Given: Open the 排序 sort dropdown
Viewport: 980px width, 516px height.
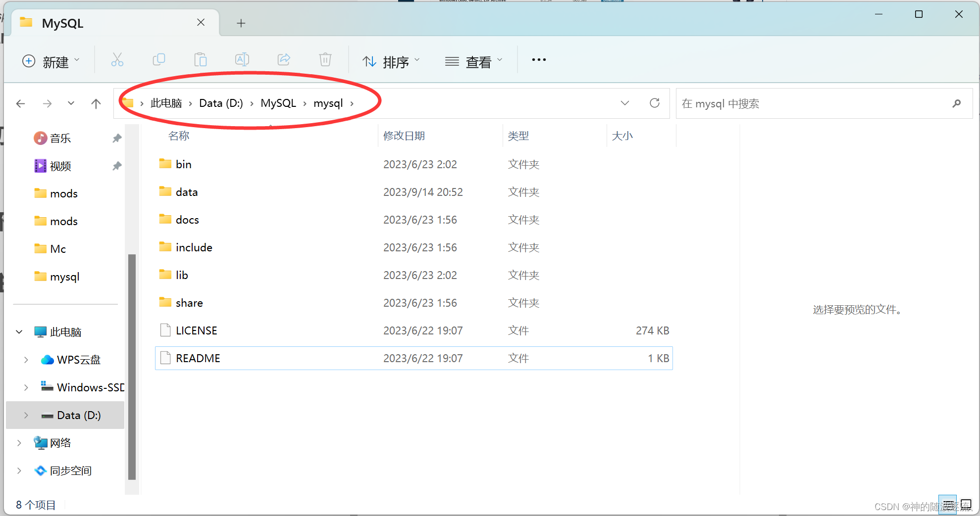Looking at the screenshot, I should coord(391,61).
